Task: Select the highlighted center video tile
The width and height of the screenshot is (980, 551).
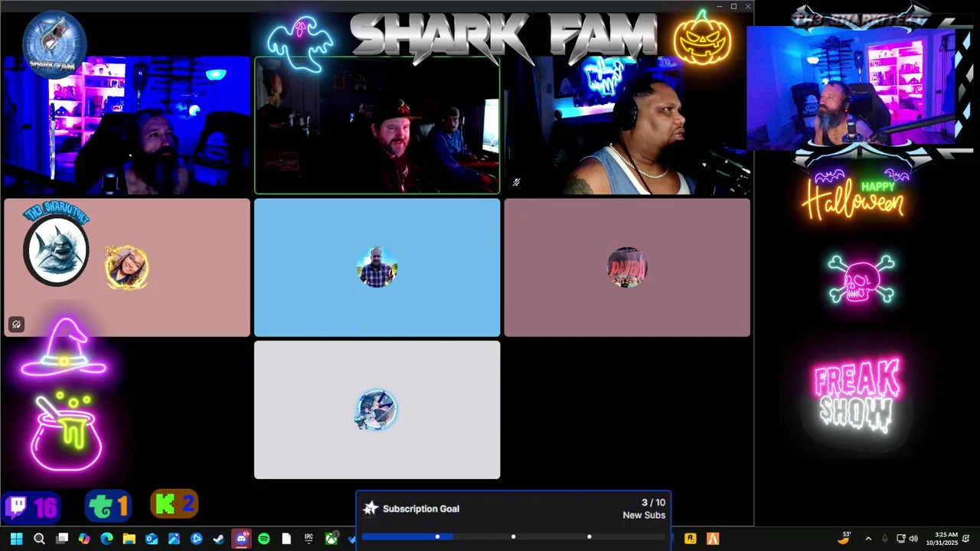Action: click(x=377, y=126)
